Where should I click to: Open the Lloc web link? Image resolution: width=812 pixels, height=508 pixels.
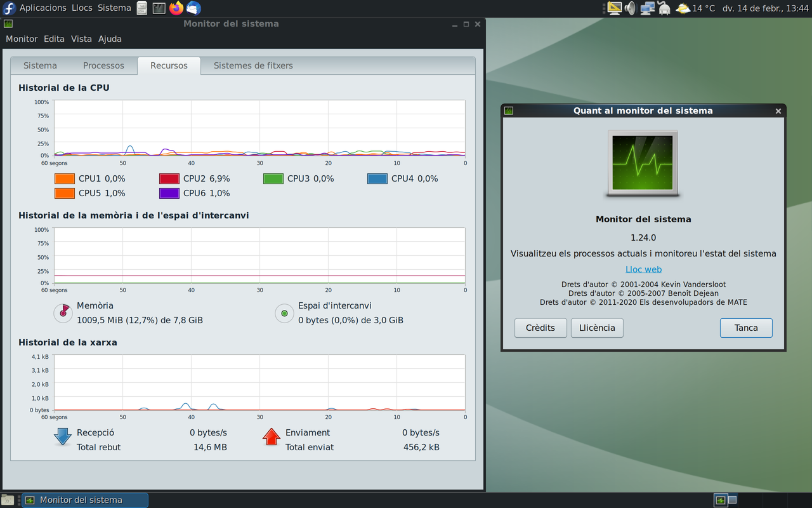643,269
